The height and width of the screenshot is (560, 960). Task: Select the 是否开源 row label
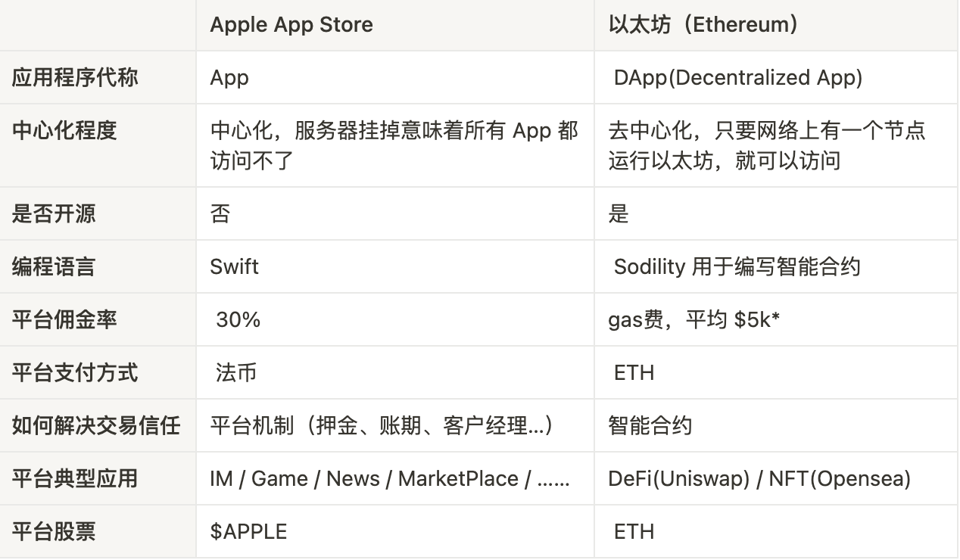(54, 213)
